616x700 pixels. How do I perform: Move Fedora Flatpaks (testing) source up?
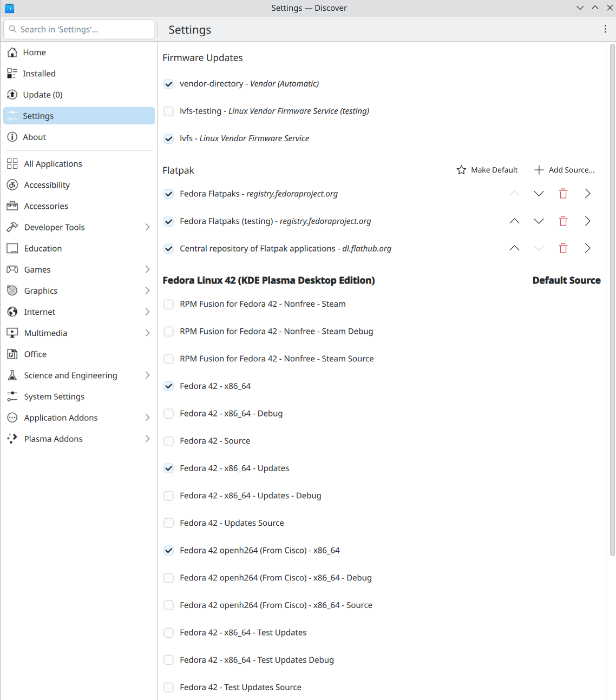coord(514,221)
